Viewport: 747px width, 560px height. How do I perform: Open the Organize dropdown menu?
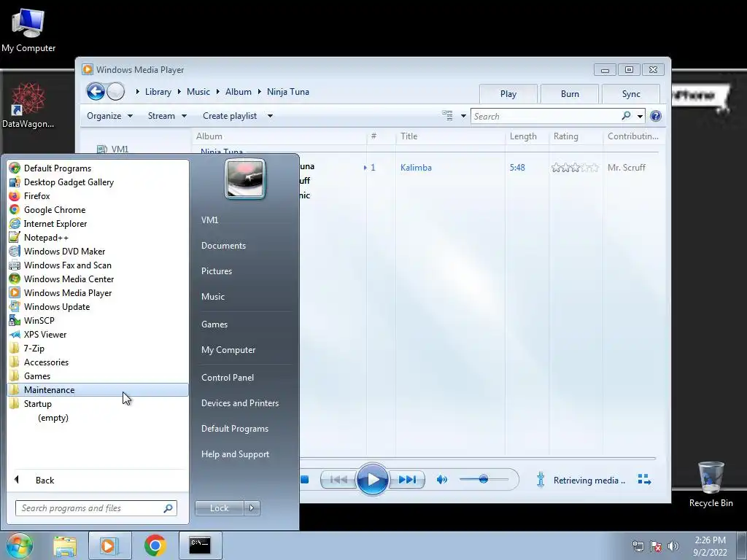coord(109,116)
